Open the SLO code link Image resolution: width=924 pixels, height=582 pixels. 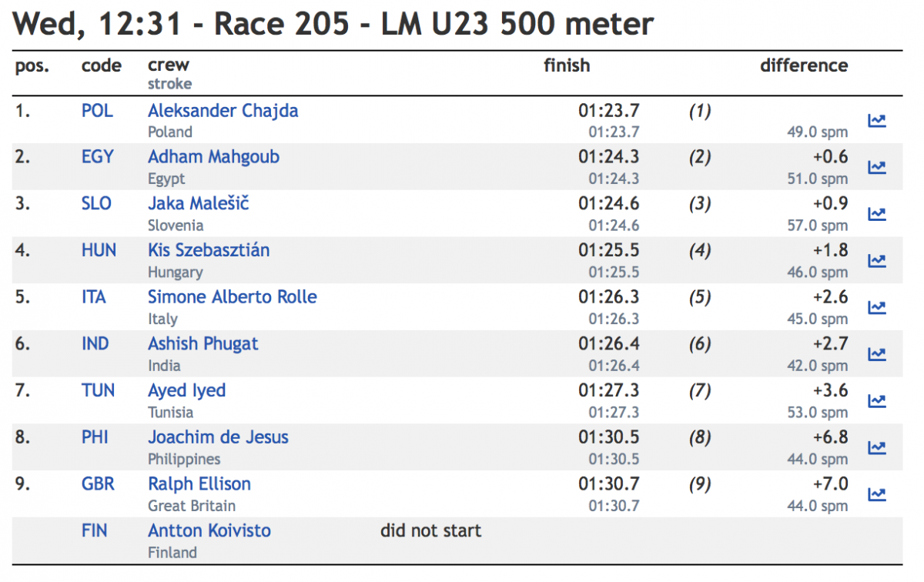pyautogui.click(x=96, y=204)
